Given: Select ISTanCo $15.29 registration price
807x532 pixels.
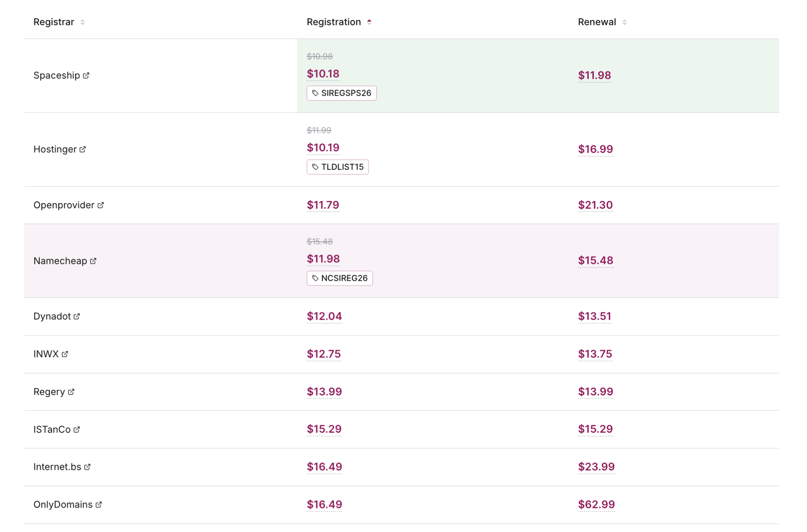Looking at the screenshot, I should 324,429.
